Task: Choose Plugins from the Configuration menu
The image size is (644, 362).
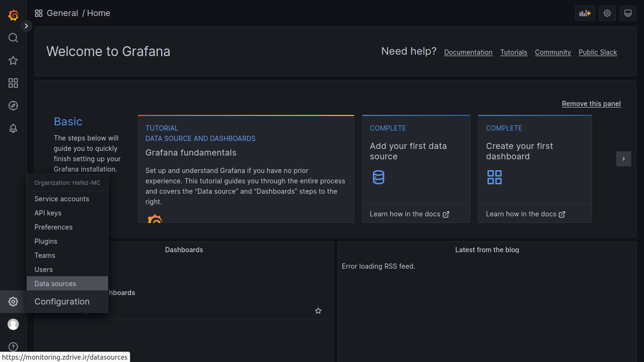Action: [46, 241]
